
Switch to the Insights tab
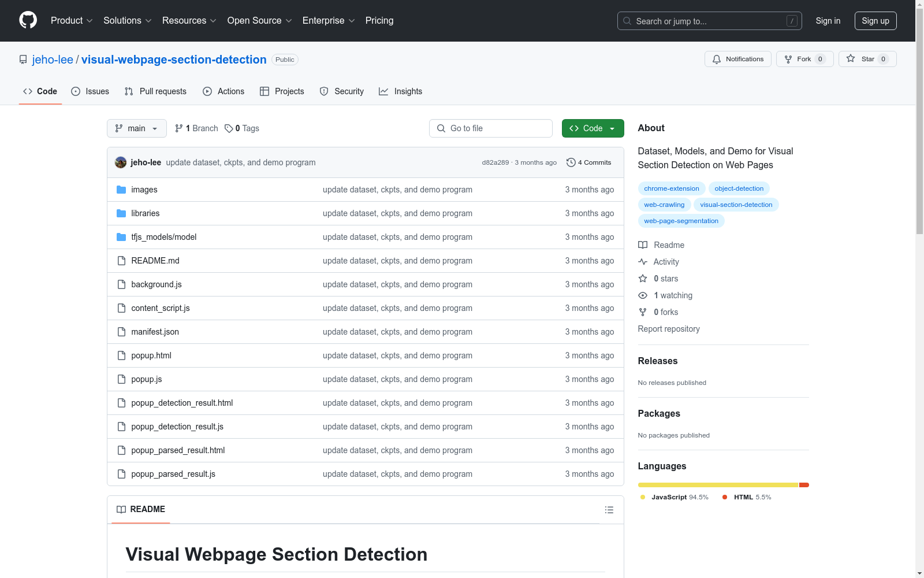[401, 91]
